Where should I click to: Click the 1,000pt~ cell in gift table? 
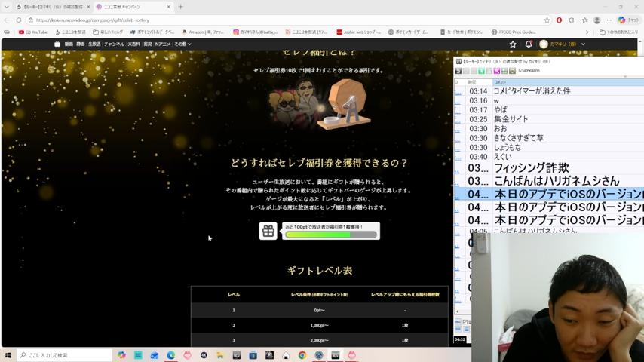(x=319, y=326)
